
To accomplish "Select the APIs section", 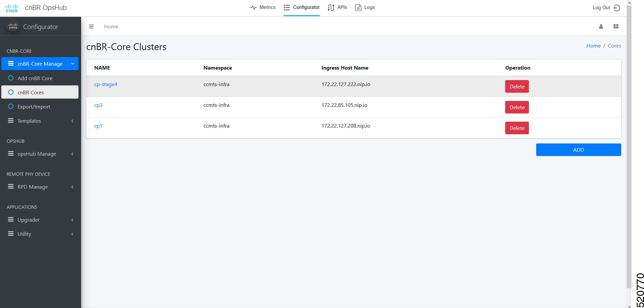I will (337, 7).
